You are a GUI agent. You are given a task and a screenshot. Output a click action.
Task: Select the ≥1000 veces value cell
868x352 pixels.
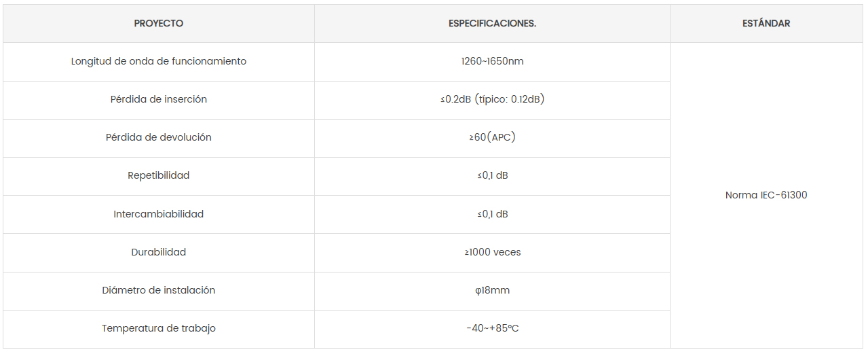pyautogui.click(x=492, y=252)
